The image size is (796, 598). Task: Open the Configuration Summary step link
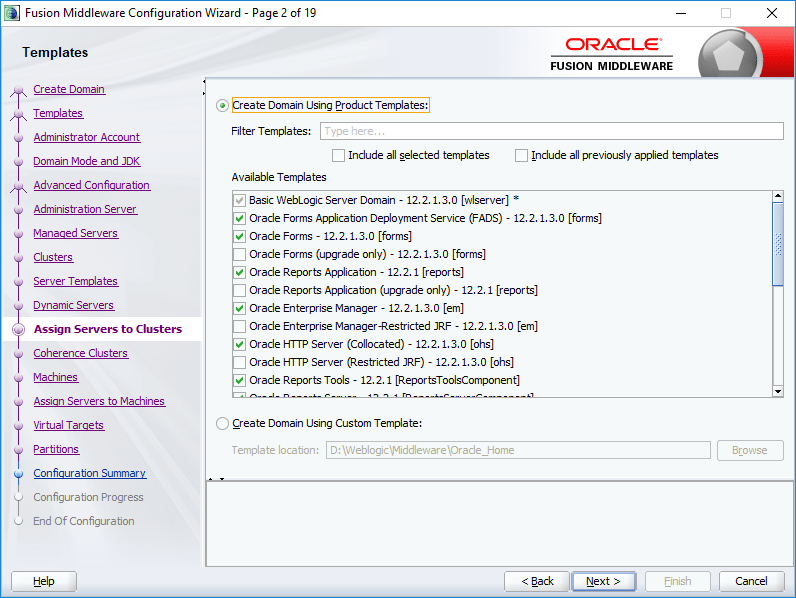(89, 473)
